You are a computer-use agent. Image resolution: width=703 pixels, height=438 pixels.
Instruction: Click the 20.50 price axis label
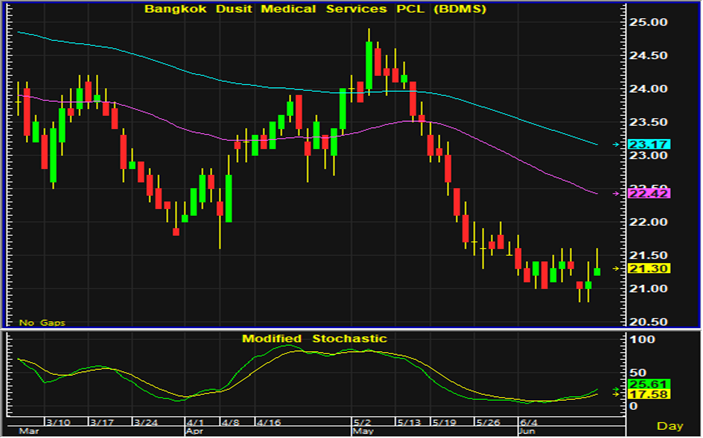click(648, 322)
